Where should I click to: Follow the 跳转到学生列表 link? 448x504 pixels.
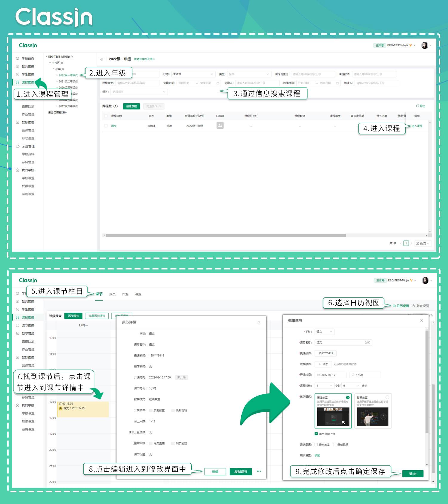tap(144, 59)
